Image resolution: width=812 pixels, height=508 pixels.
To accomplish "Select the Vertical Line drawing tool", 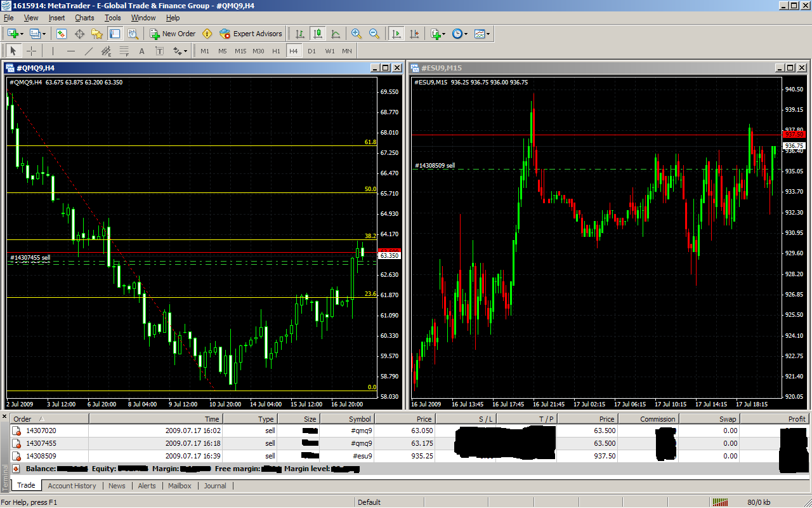I will [53, 51].
